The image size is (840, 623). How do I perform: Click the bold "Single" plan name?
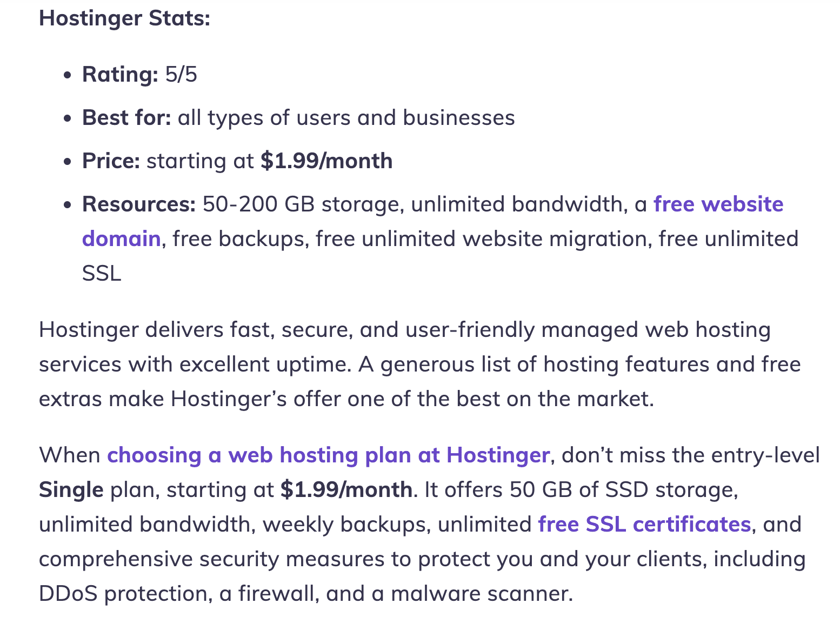tap(71, 490)
